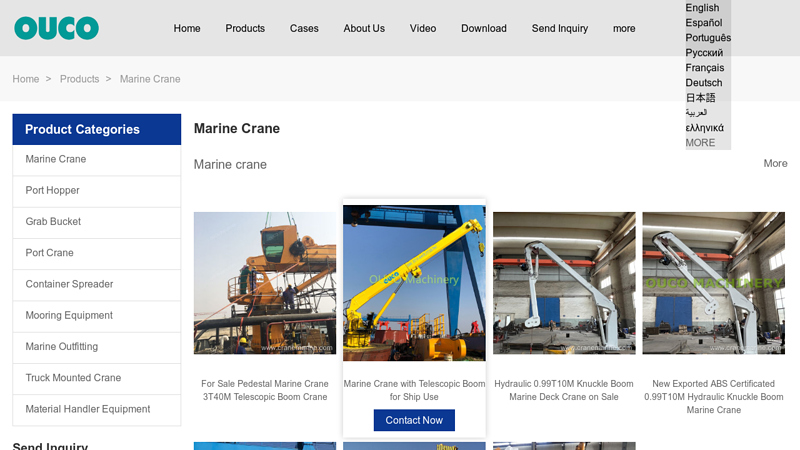
Task: Go to the Cases page
Action: coord(304,29)
